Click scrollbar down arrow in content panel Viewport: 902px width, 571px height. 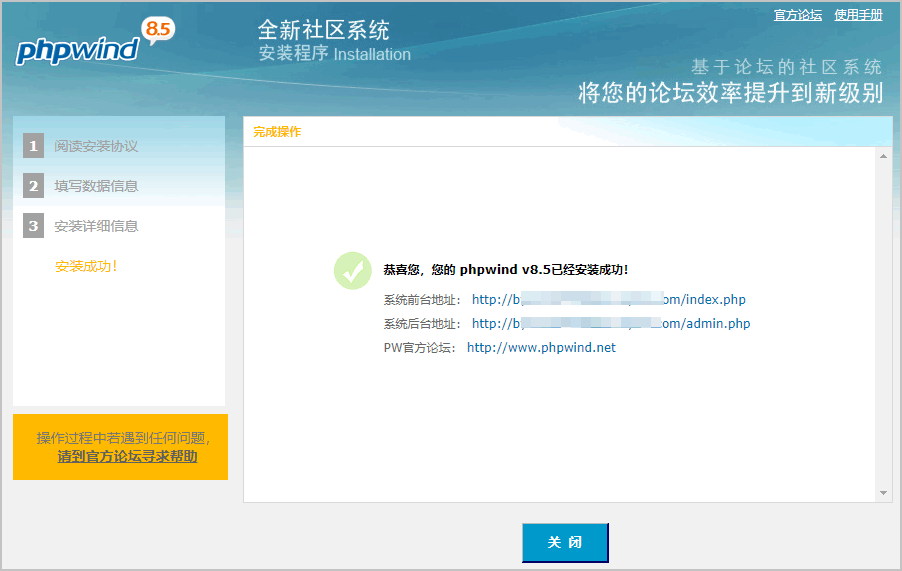884,493
